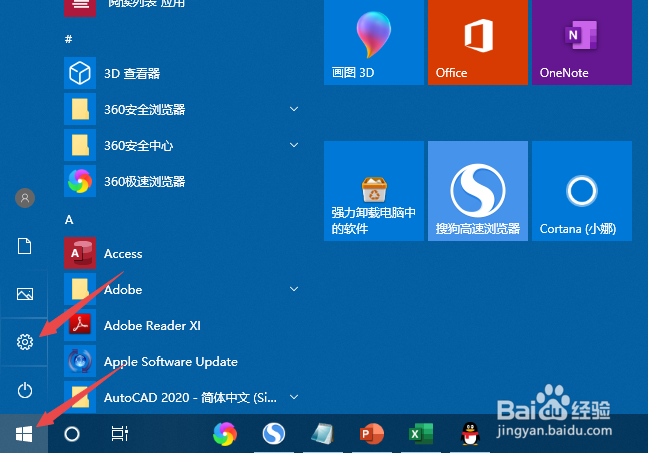This screenshot has height=453, width=648.
Task: Open QQ penguin on the taskbar
Action: (x=470, y=434)
